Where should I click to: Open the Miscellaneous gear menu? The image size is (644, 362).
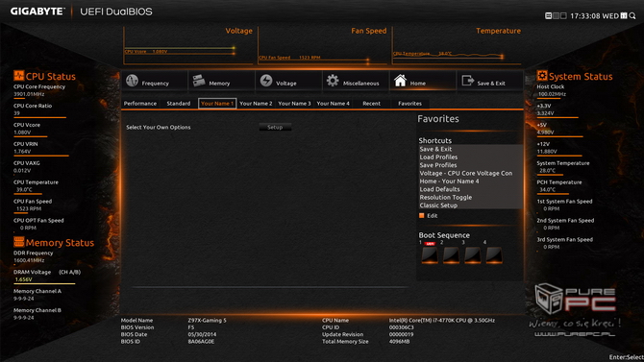point(356,81)
